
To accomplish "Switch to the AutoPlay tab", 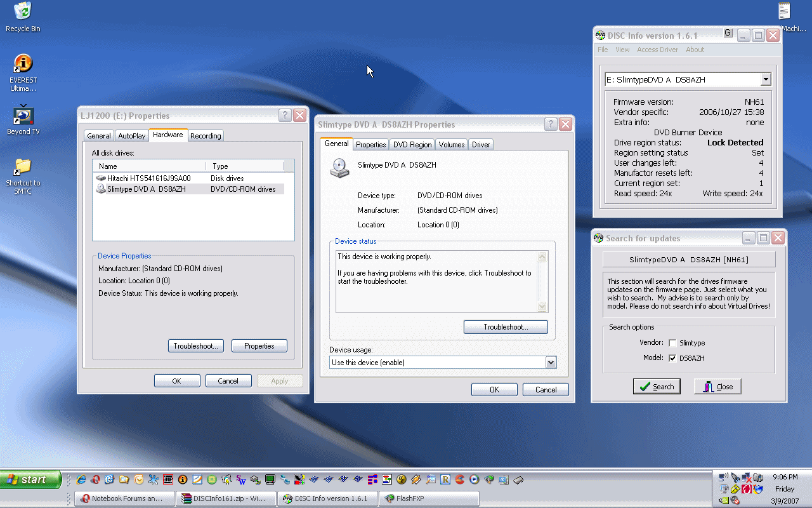I will pyautogui.click(x=131, y=136).
